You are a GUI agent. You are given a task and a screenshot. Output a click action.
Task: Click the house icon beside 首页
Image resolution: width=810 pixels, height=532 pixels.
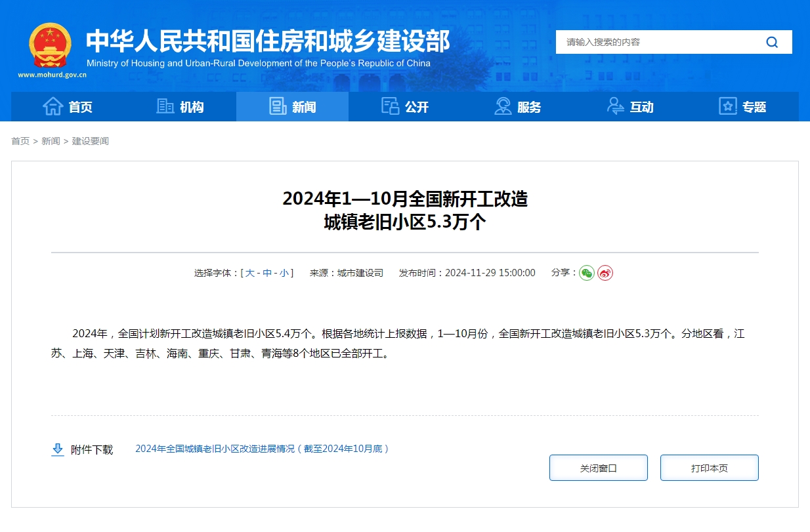[53, 106]
